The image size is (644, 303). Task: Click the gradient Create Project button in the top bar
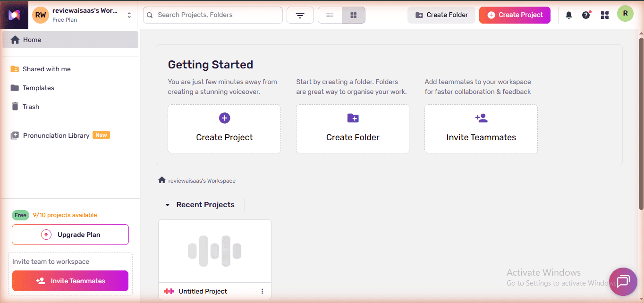[x=515, y=15]
